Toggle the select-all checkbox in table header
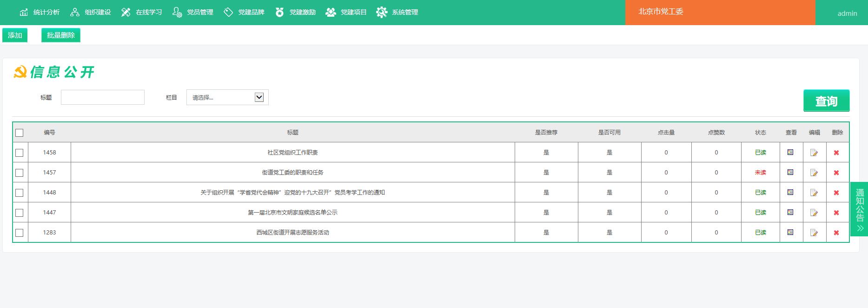 tap(20, 133)
